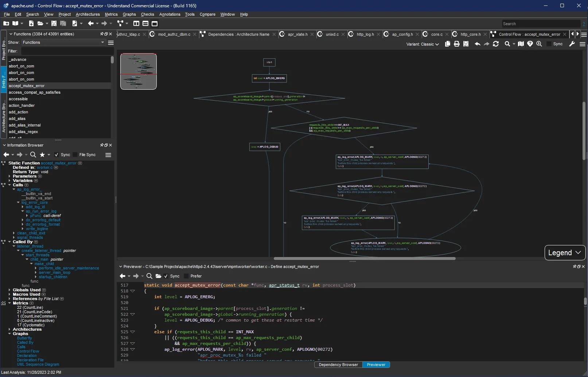Click the Dependency Browser button
Image resolution: width=588 pixels, height=377 pixels.
[338, 365]
